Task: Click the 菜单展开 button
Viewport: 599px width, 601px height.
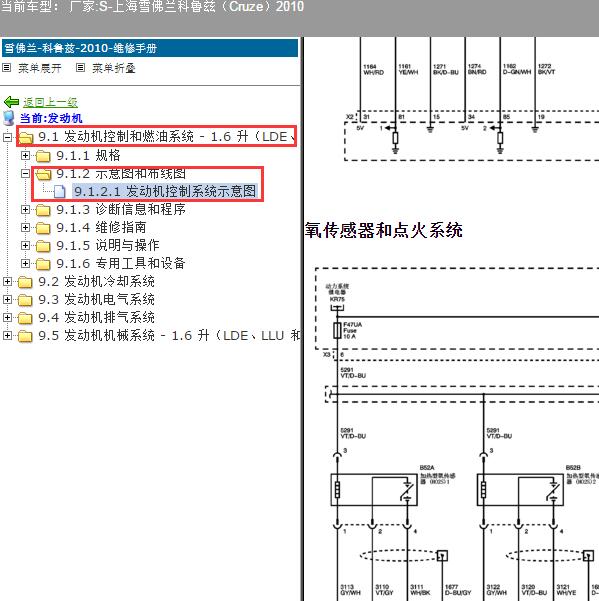Action: coord(40,68)
